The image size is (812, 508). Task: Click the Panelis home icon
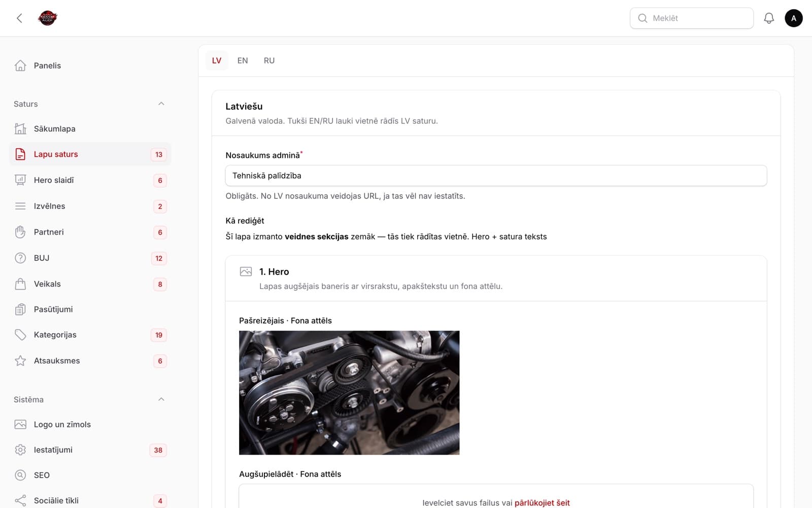[20, 66]
